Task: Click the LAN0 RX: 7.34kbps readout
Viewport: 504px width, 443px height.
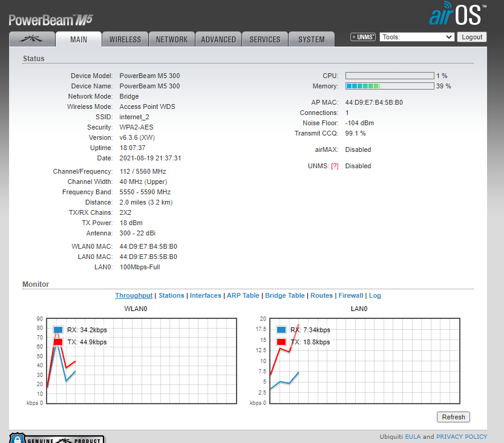Action: [310, 330]
